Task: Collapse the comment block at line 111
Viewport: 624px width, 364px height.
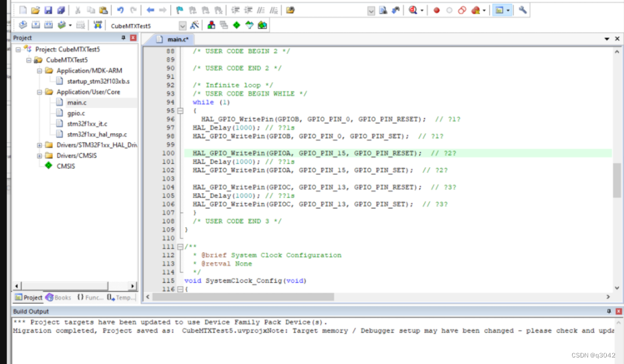Action: [x=180, y=247]
